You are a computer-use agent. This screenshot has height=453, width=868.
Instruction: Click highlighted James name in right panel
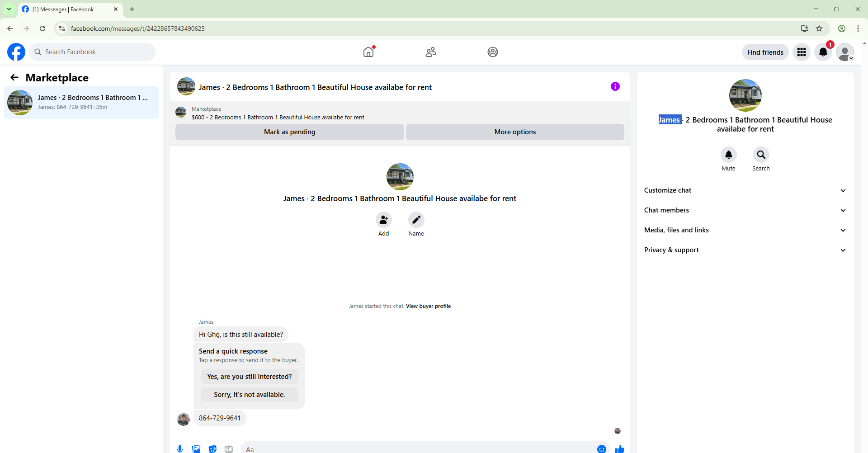tap(670, 120)
